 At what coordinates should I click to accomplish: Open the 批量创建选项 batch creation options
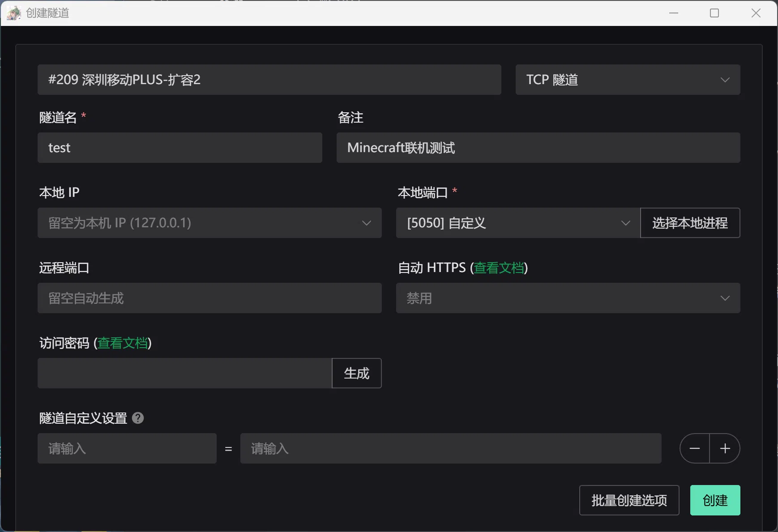[x=629, y=500]
